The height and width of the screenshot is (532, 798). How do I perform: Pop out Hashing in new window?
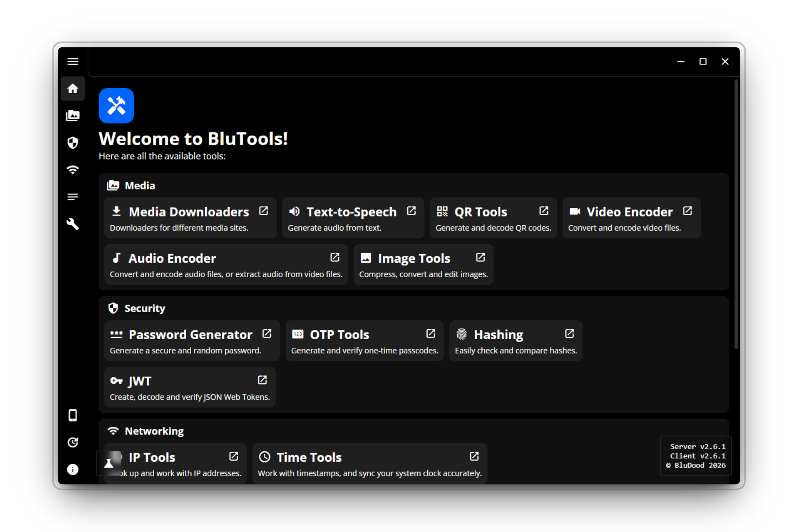pos(569,333)
